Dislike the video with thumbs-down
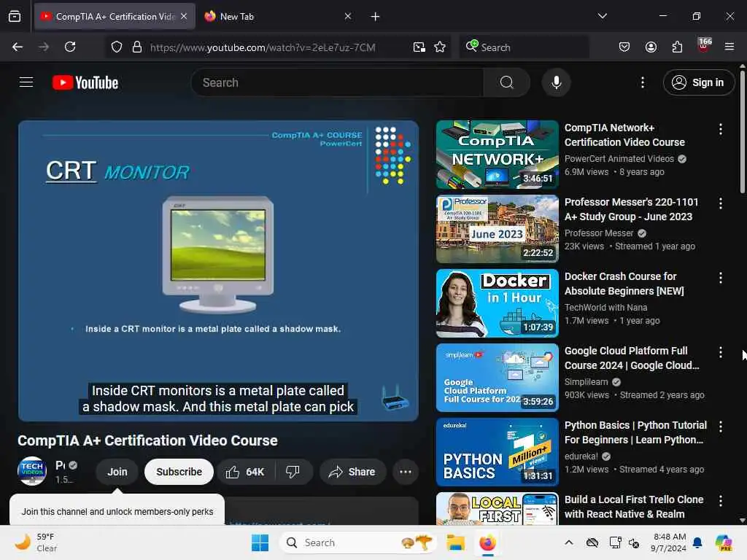This screenshot has width=747, height=560. click(293, 472)
